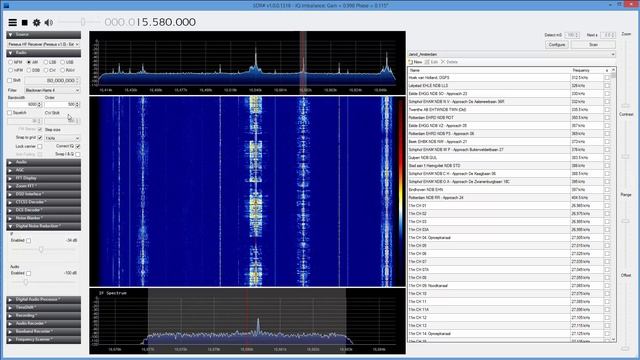Expand the Zoom FFT panel
640x360 pixels.
coord(43,186)
